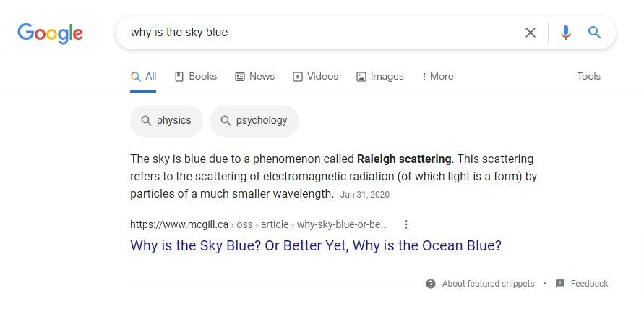This screenshot has width=644, height=312.
Task: Click the blue search magnifier icon
Action: (x=594, y=33)
